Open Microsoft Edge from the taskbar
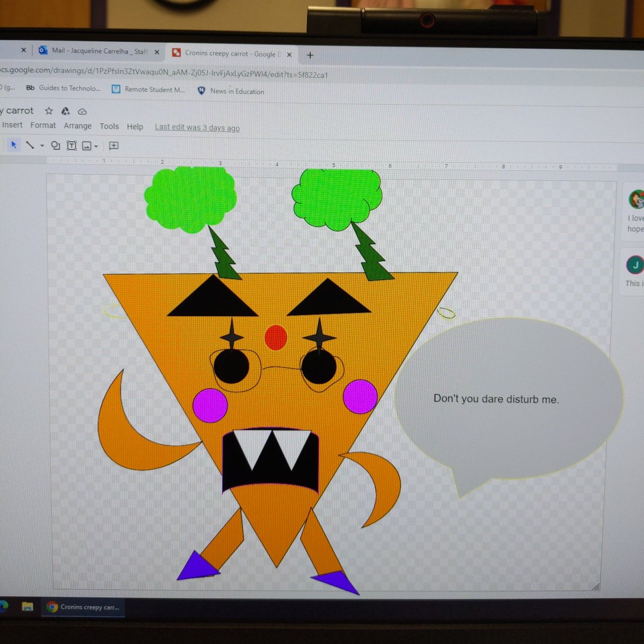Viewport: 644px width, 644px height. click(x=3, y=606)
